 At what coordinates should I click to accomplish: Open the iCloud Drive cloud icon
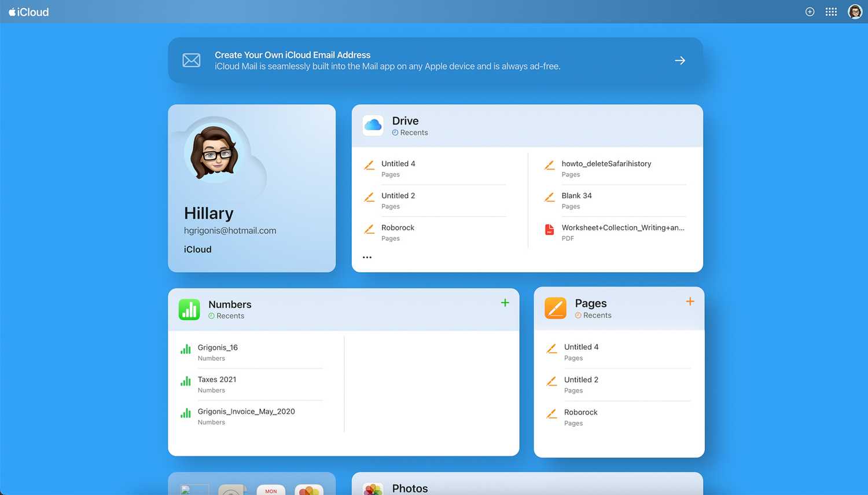click(x=373, y=125)
